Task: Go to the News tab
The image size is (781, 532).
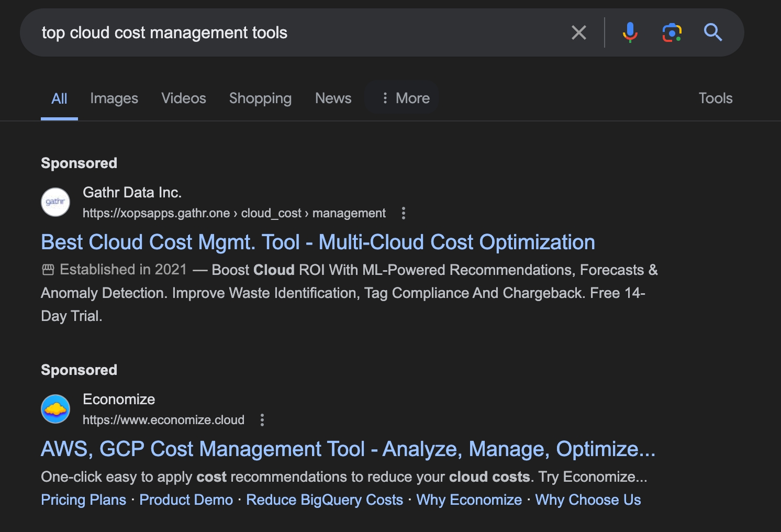Action: tap(333, 98)
